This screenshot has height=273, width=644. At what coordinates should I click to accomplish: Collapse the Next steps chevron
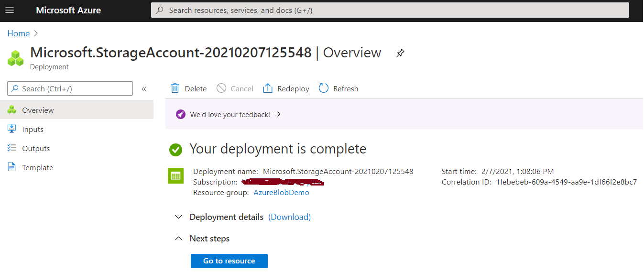pyautogui.click(x=179, y=238)
